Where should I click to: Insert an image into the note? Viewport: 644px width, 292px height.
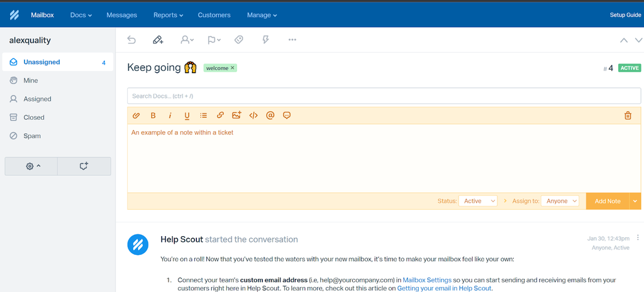click(x=236, y=116)
